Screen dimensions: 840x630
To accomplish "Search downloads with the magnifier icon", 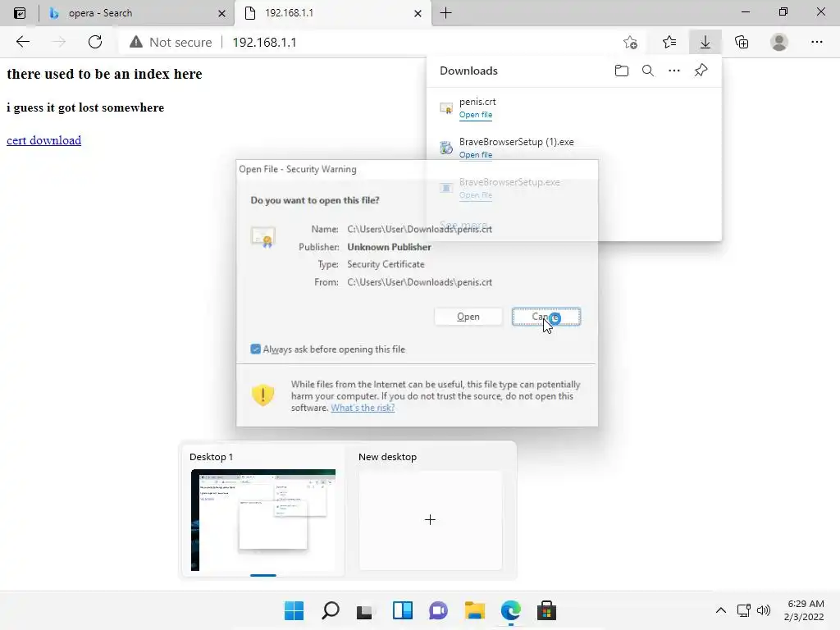I will (648, 71).
